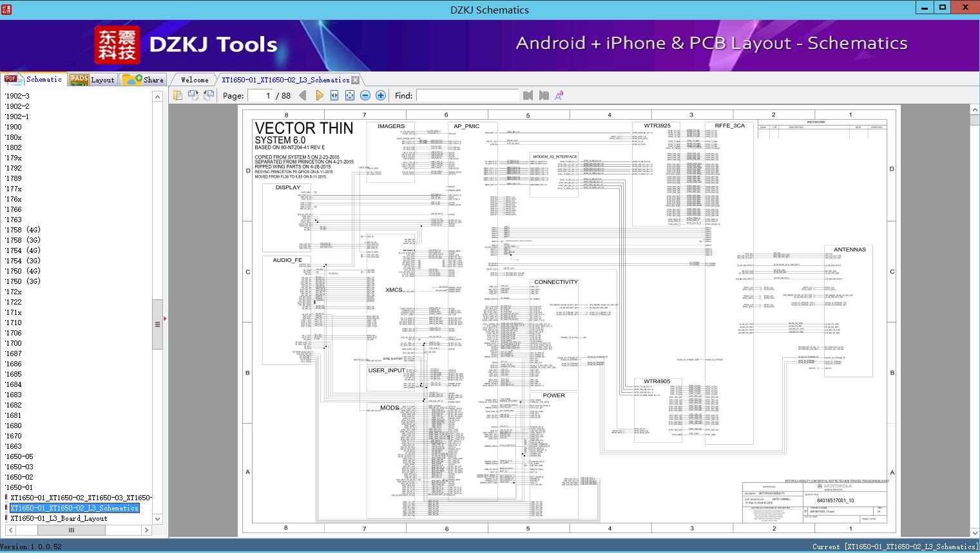Collapse the left panel with red splitter arrow
Viewport: 980px width, 553px height.
click(165, 318)
